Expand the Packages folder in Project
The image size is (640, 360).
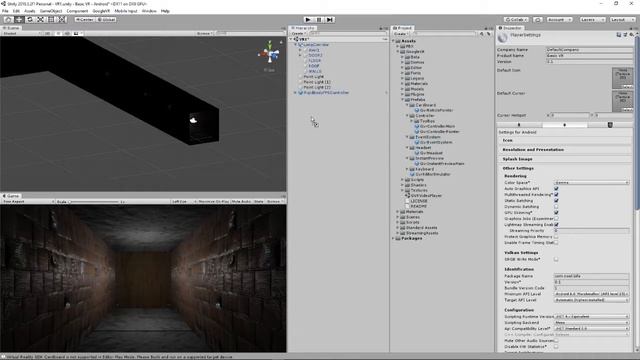[393, 238]
